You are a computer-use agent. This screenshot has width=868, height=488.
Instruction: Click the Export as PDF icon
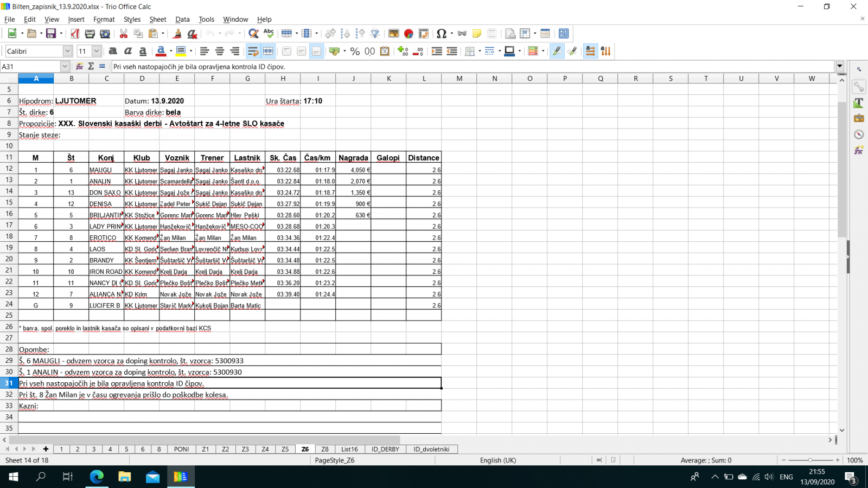(75, 34)
